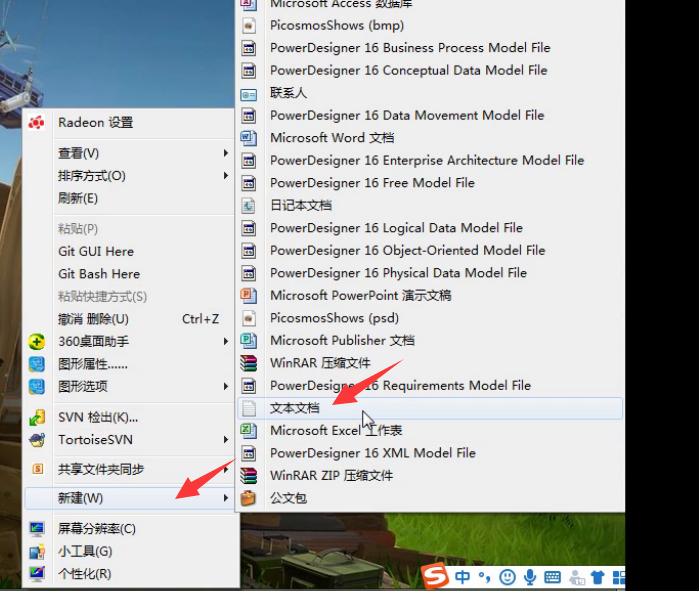Choose SVN 检出(K)... menu entry

click(128, 418)
